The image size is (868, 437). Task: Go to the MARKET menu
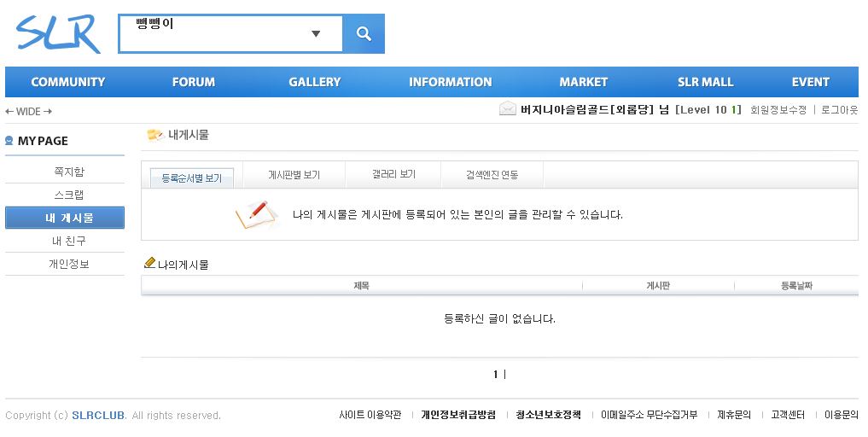584,82
